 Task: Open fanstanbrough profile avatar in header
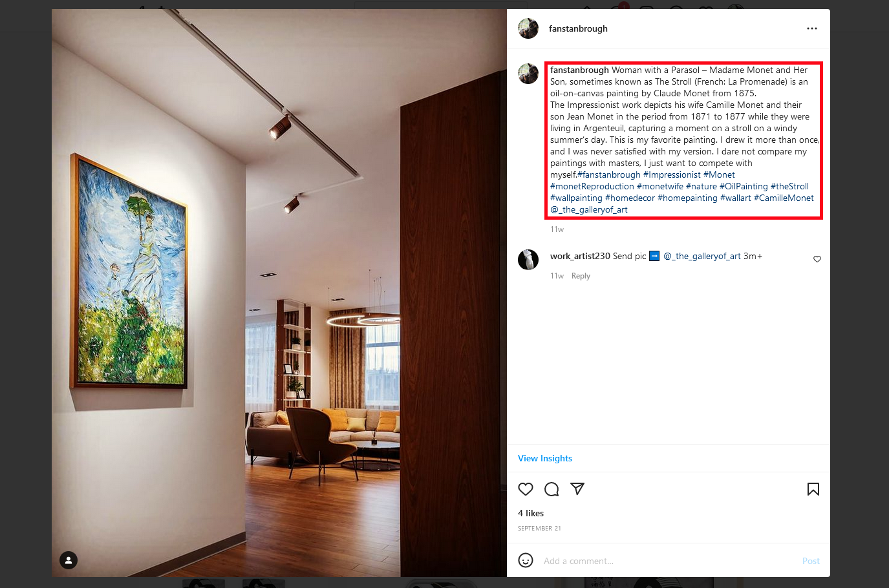click(x=528, y=28)
